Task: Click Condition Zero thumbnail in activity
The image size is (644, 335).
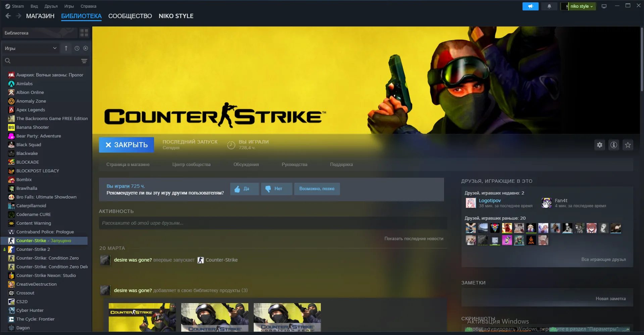Action: (x=287, y=318)
